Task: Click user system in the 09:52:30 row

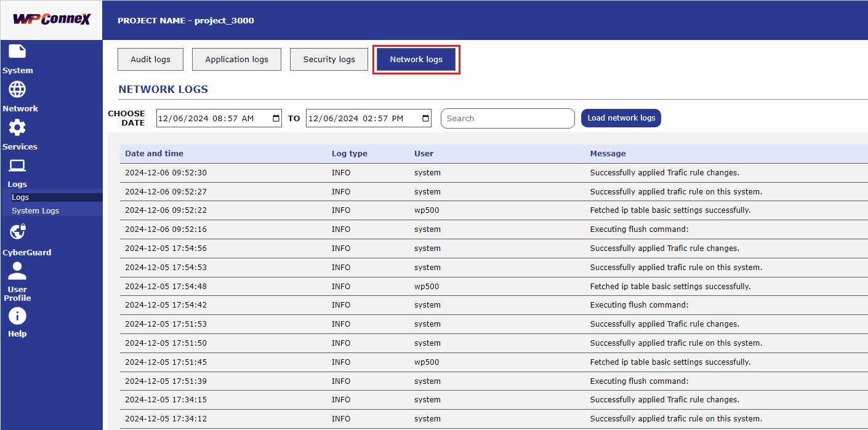Action: click(x=427, y=173)
